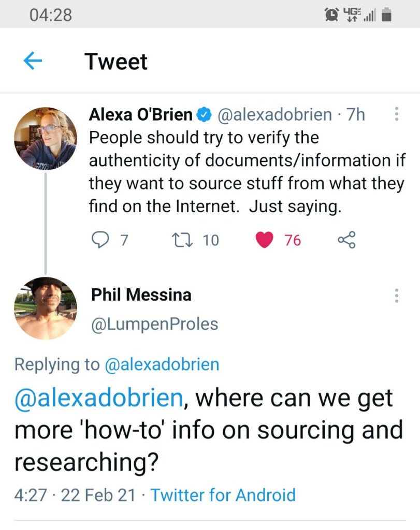Tap the @alexadobrien handle in the tweet header
This screenshot has height=530, width=420.
click(x=275, y=114)
